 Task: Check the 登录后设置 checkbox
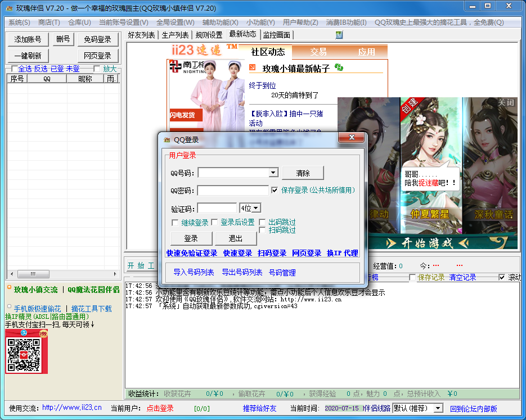(214, 222)
